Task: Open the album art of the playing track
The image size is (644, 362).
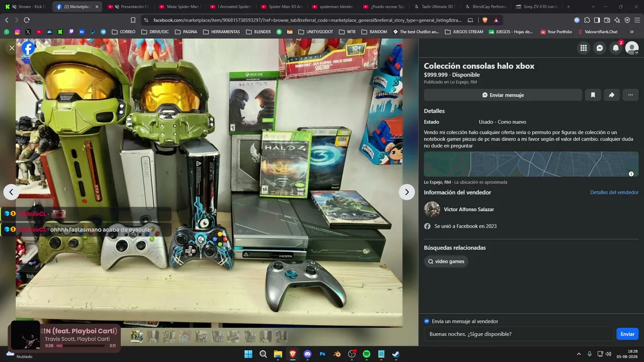Action: tap(26, 335)
